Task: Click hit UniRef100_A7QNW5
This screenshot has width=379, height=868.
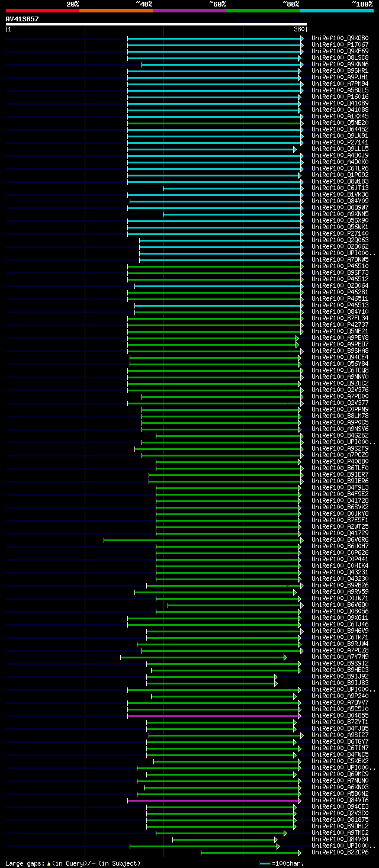Action: click(x=340, y=259)
